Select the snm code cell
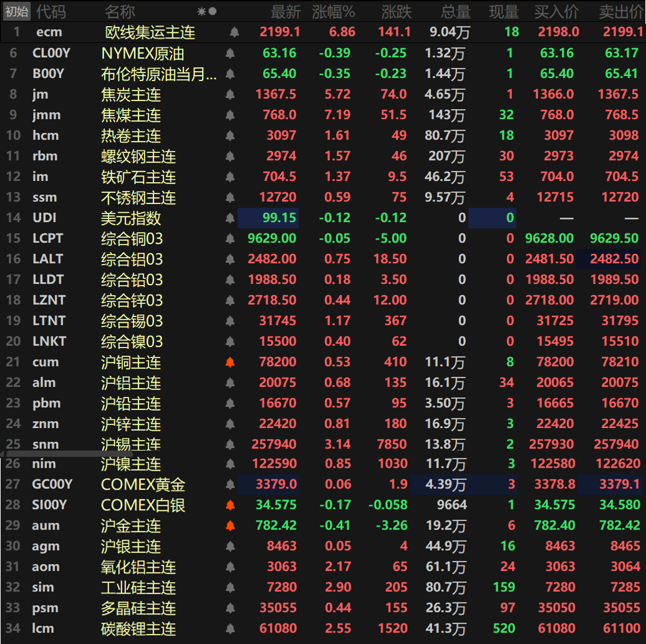The width and height of the screenshot is (646, 644). tap(46, 444)
